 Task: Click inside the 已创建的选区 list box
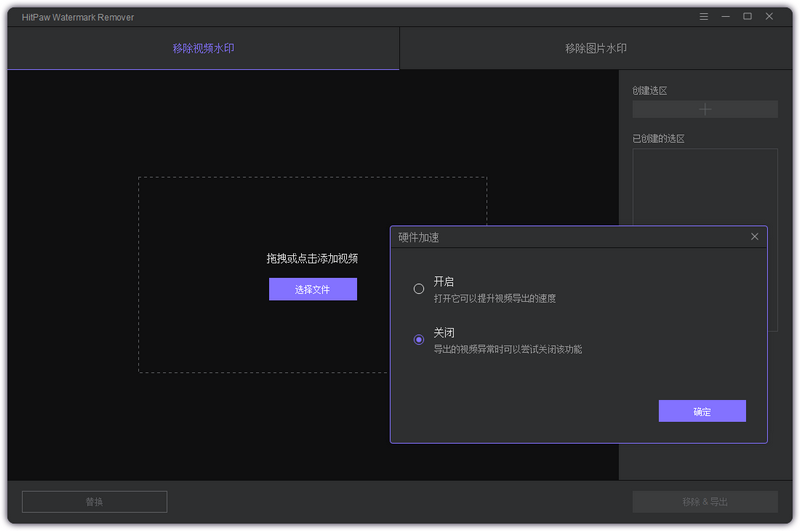pyautogui.click(x=705, y=190)
